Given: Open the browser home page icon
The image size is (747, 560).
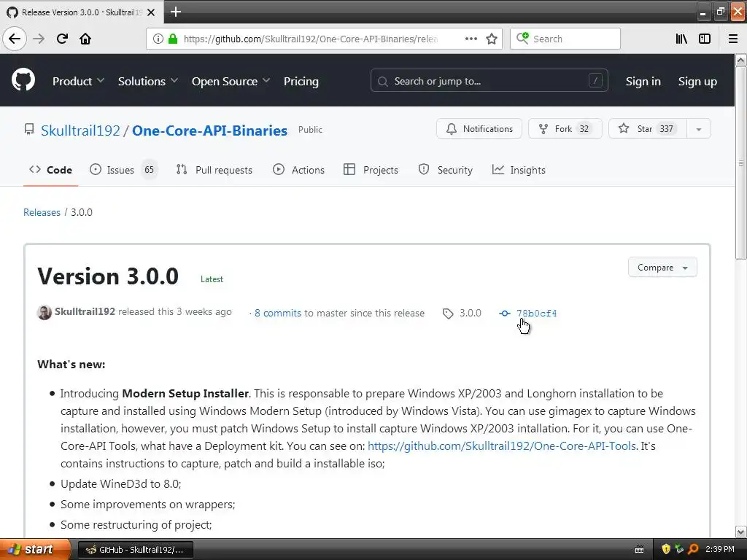Looking at the screenshot, I should 85,39.
